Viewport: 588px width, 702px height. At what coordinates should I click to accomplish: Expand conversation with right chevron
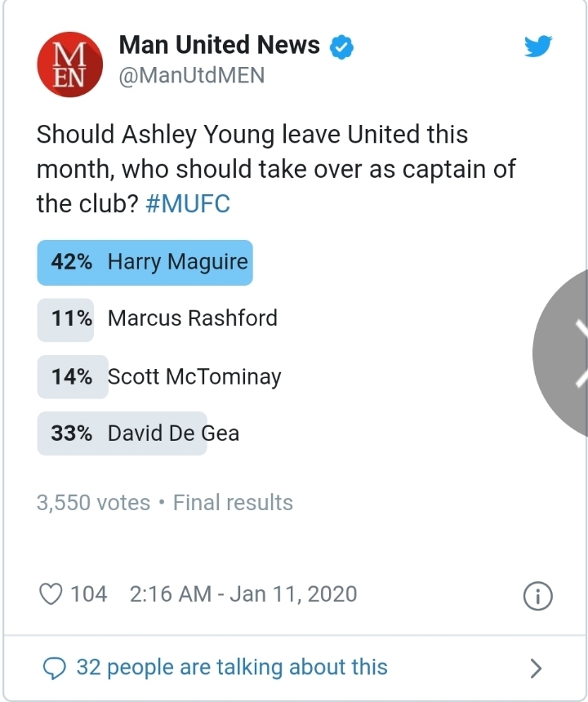(536, 669)
